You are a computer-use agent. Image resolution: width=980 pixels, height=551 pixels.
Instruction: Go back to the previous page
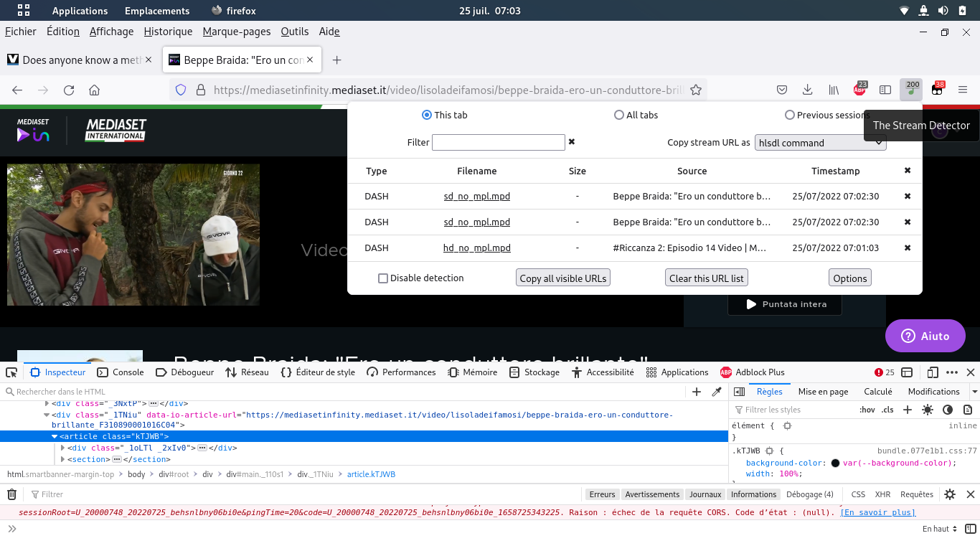point(17,90)
